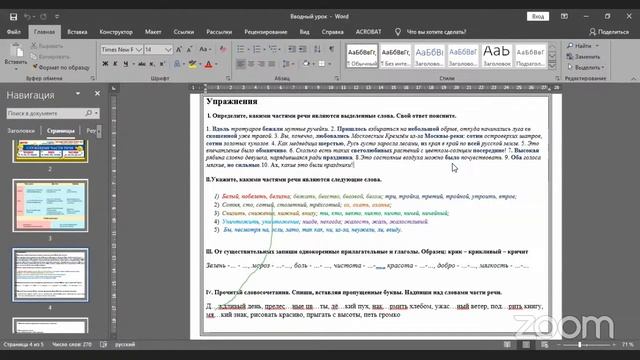The image size is (640, 360).
Task: Expand numbered list options arrow
Action: click(x=264, y=49)
